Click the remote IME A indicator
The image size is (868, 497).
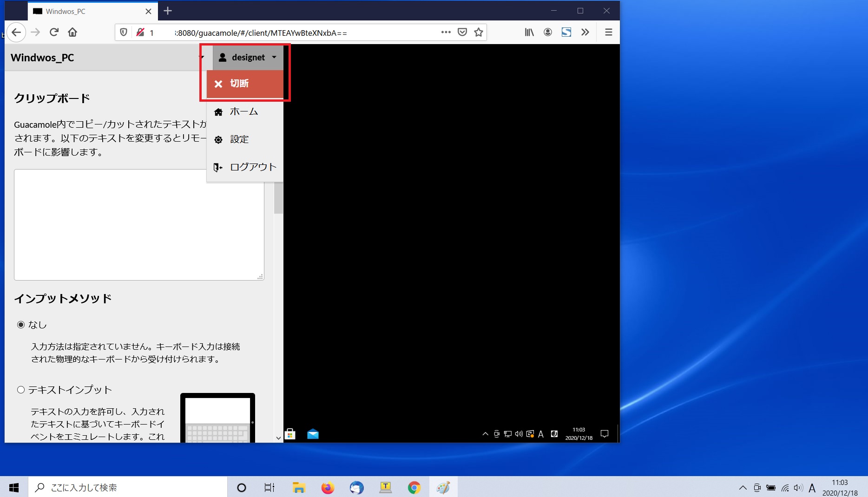pyautogui.click(x=541, y=434)
